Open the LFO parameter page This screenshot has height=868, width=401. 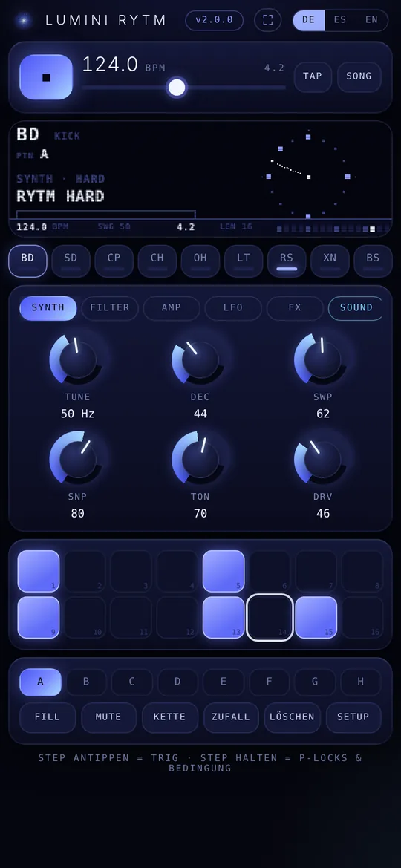[x=233, y=308]
